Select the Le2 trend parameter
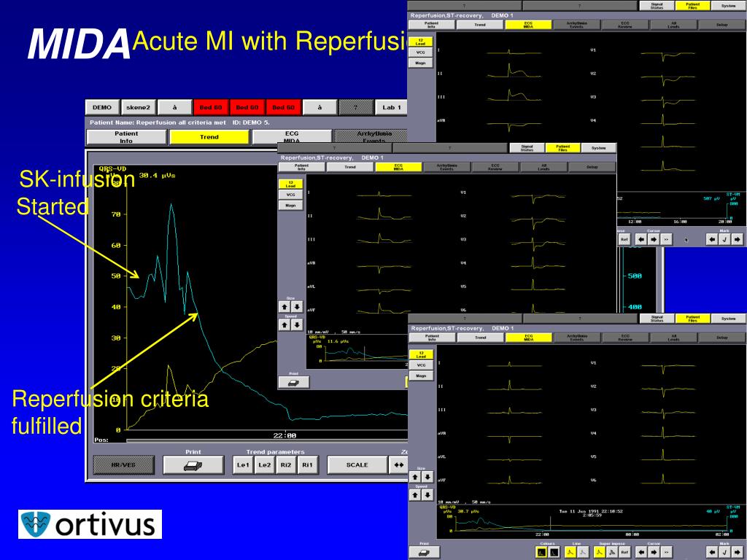 click(x=264, y=465)
